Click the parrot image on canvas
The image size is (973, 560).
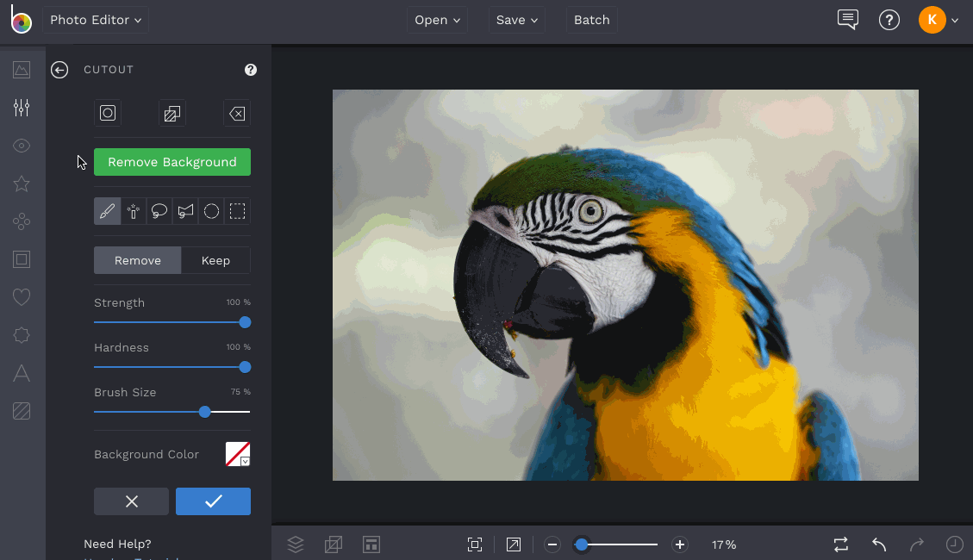click(626, 285)
